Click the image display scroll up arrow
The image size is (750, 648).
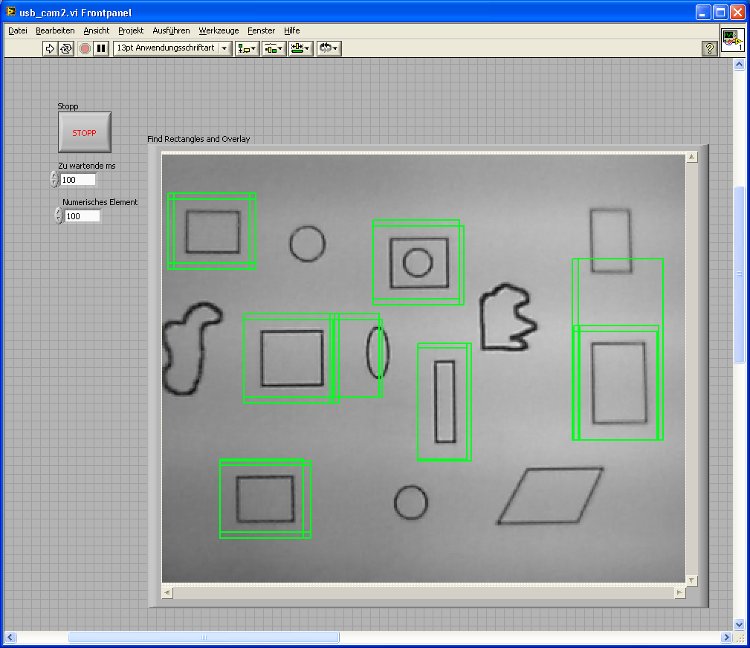692,157
